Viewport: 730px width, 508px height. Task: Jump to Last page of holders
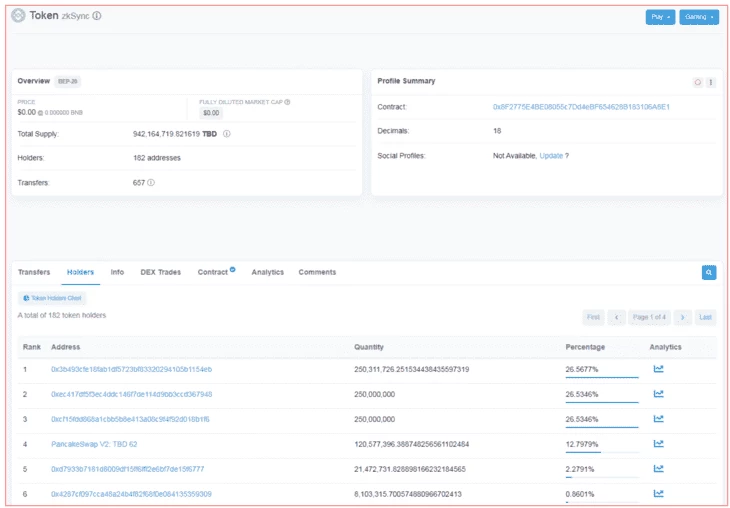705,317
